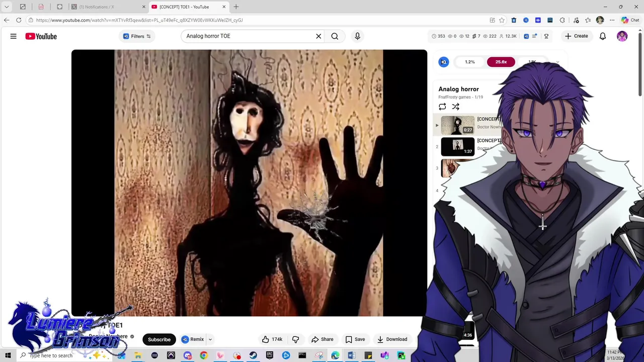Open the vidIQ Filters button

(x=137, y=36)
